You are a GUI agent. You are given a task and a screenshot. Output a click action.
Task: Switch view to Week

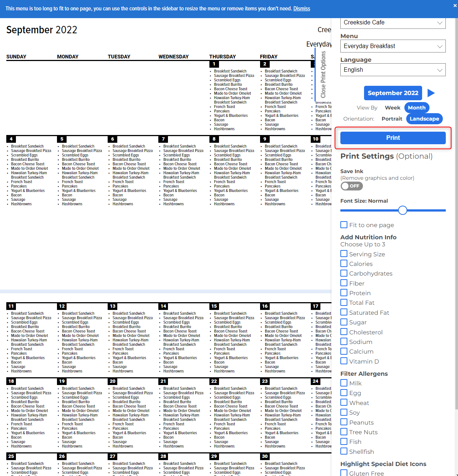[392, 108]
